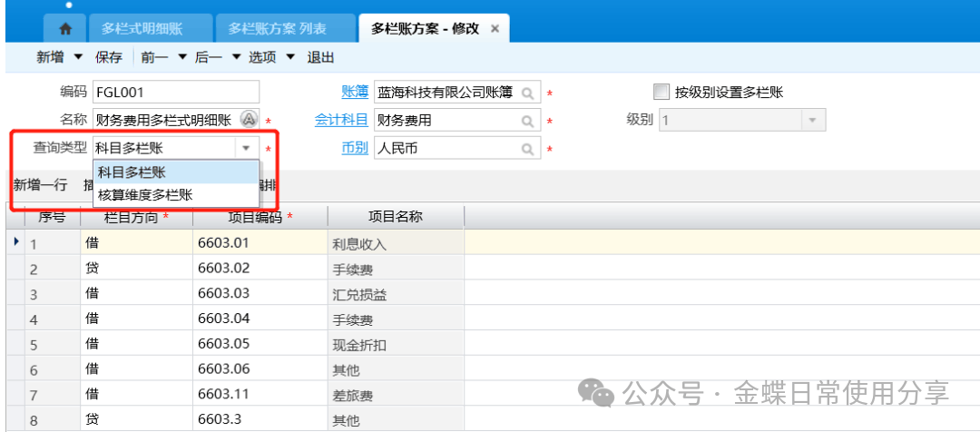The height and width of the screenshot is (432, 980).
Task: Click the search icon in 会计科目 field
Action: coord(528,121)
